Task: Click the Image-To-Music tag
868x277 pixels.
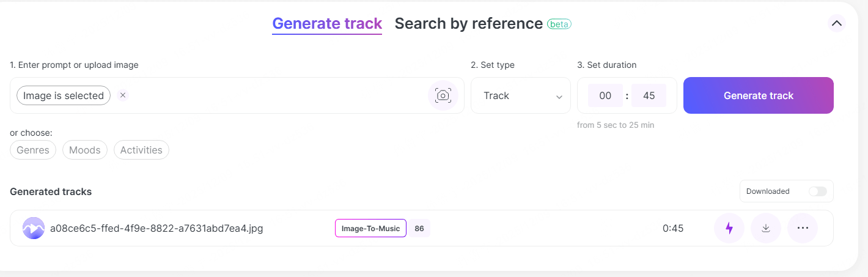Action: click(370, 229)
